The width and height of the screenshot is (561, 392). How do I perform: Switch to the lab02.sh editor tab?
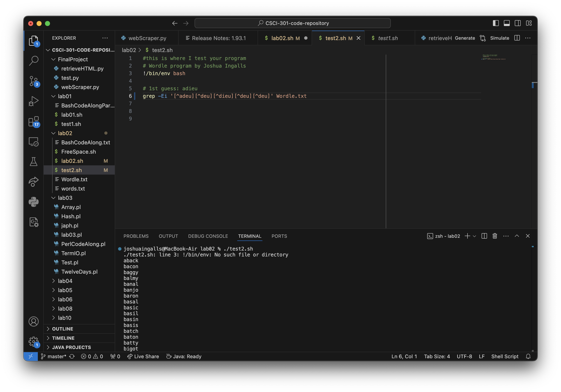(285, 38)
